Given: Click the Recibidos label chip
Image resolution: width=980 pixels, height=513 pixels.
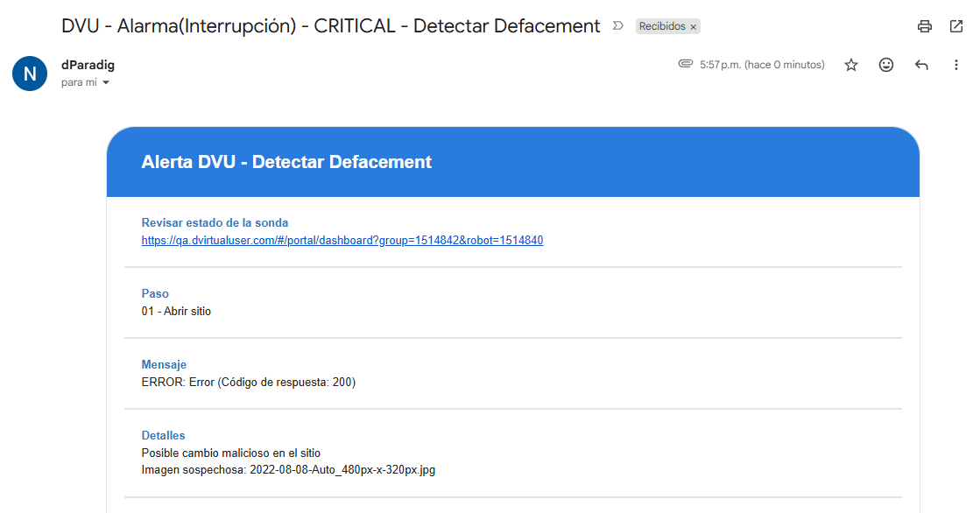Looking at the screenshot, I should (662, 26).
